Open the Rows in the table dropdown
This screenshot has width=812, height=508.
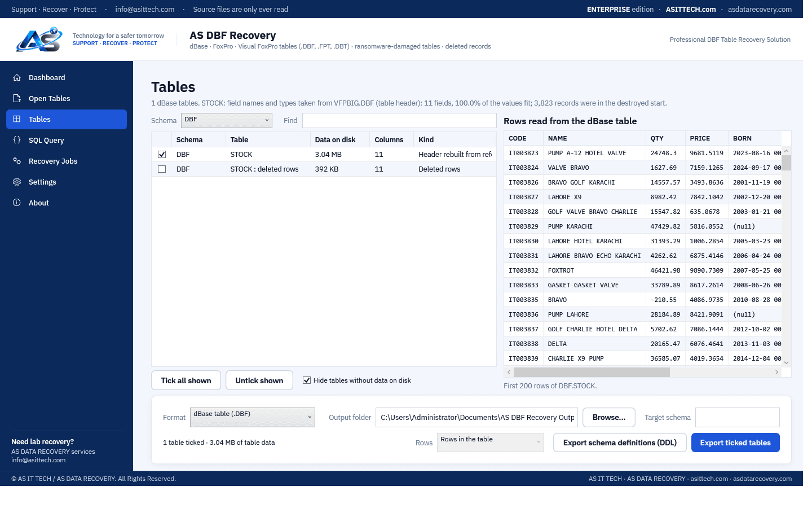491,443
